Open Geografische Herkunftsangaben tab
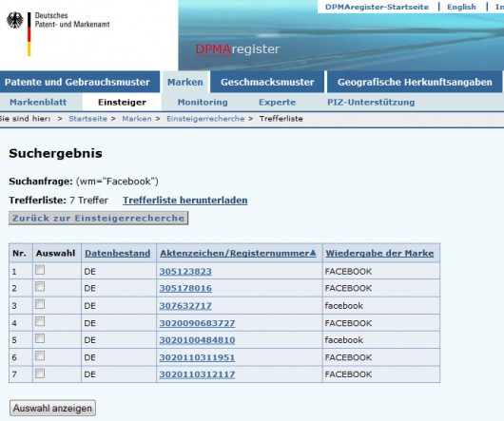504x421 pixels. [415, 82]
